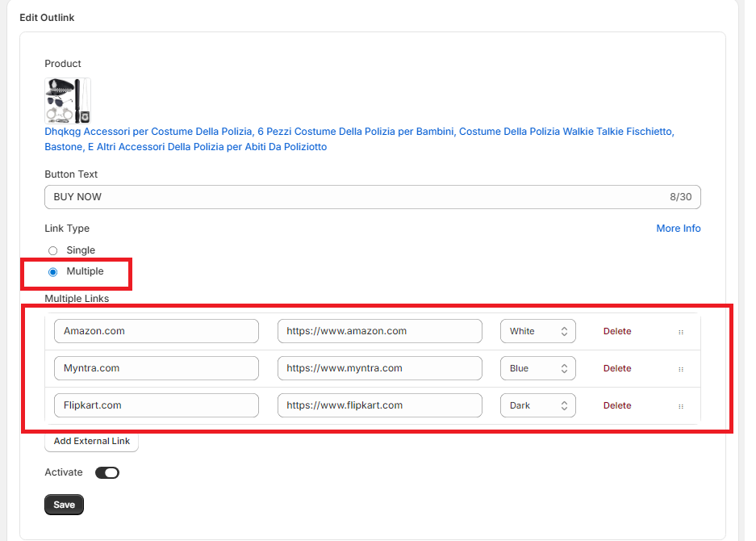This screenshot has width=756, height=541.
Task: Click the Button Text label
Action: (x=71, y=174)
